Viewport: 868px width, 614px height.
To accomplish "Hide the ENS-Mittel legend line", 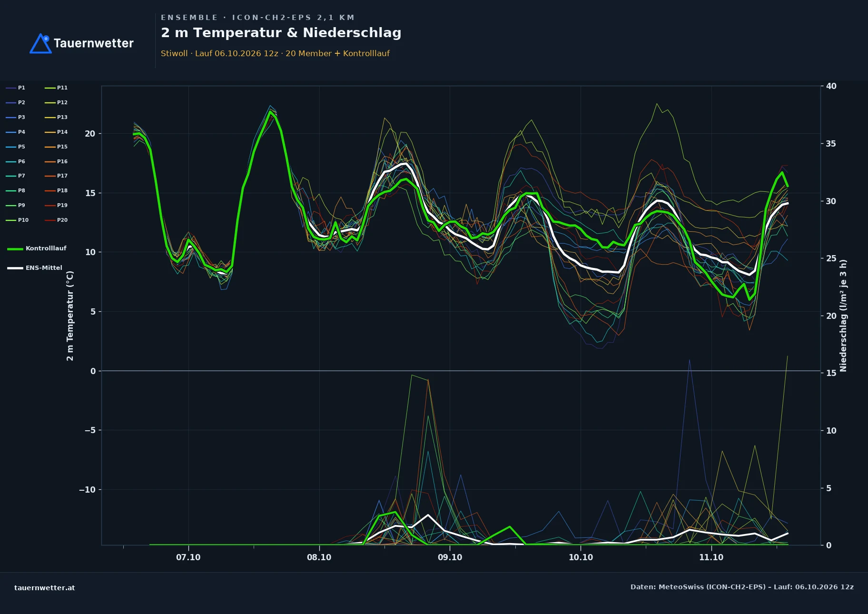I will (x=35, y=268).
